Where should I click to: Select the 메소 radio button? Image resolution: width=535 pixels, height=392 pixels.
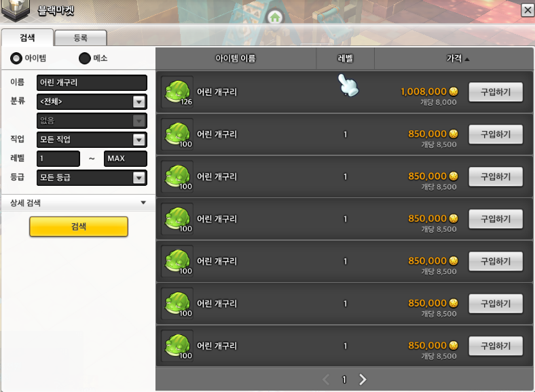click(85, 58)
